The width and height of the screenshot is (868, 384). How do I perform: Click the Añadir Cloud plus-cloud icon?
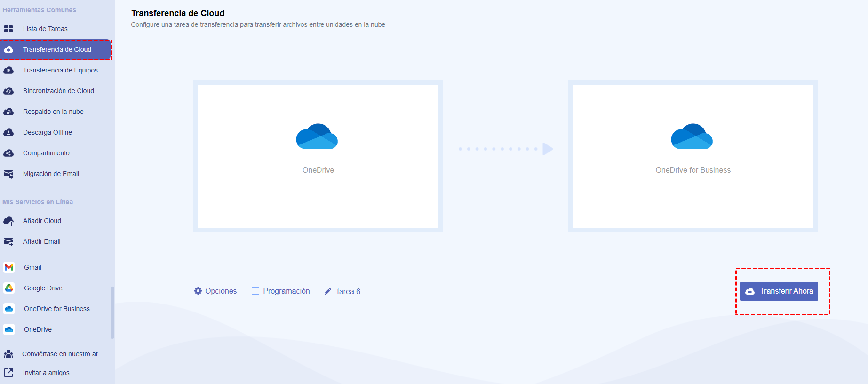pyautogui.click(x=8, y=221)
